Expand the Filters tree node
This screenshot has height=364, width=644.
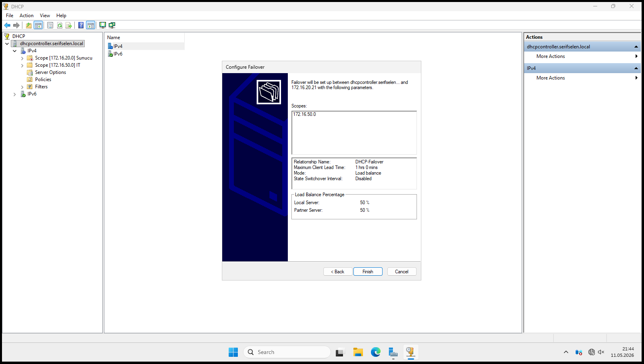pos(22,87)
